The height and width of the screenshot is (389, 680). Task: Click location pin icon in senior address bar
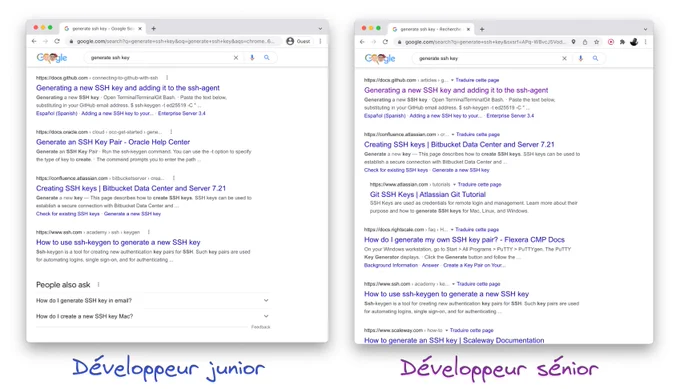[573, 42]
